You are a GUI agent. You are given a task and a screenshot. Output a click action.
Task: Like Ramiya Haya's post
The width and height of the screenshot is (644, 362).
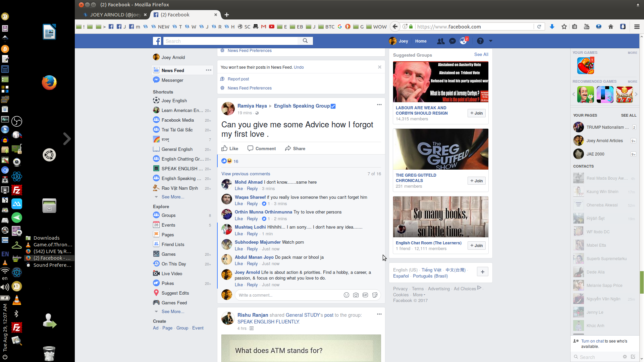click(x=230, y=148)
